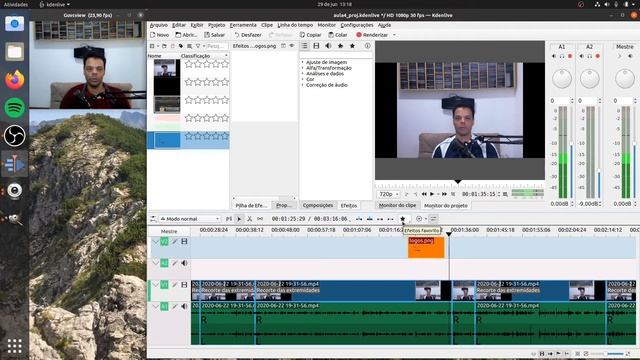Select the Razor tool in timeline toolbar
The height and width of the screenshot is (360, 640).
[249, 219]
